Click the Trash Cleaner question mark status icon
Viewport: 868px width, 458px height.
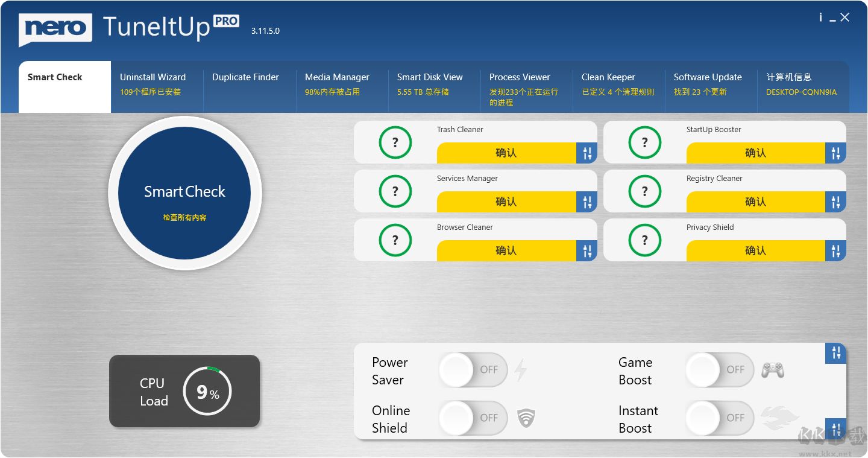[x=395, y=142]
